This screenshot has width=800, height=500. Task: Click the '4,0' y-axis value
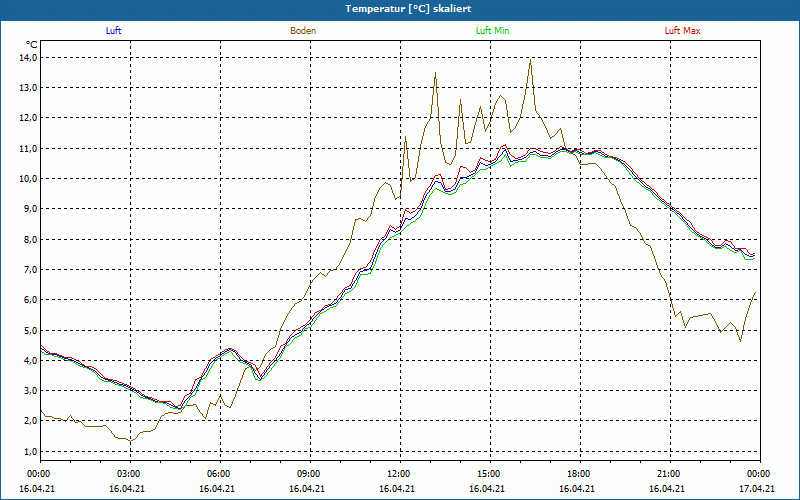coord(31,360)
